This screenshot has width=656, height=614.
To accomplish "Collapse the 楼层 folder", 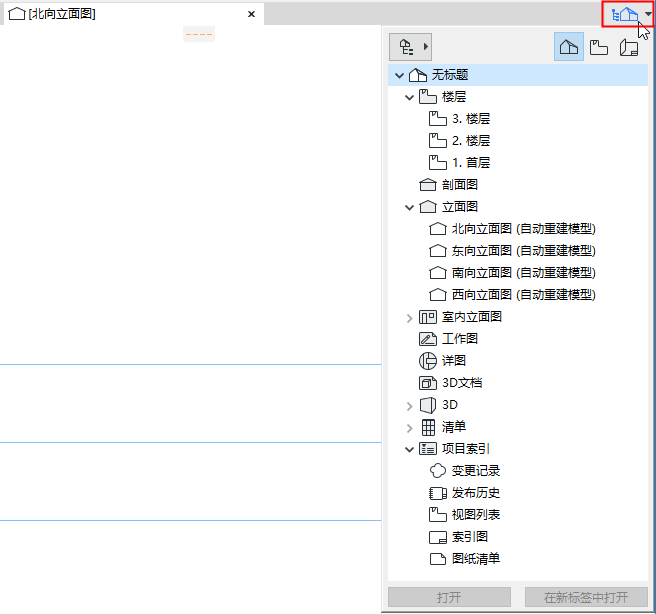I will coord(410,97).
